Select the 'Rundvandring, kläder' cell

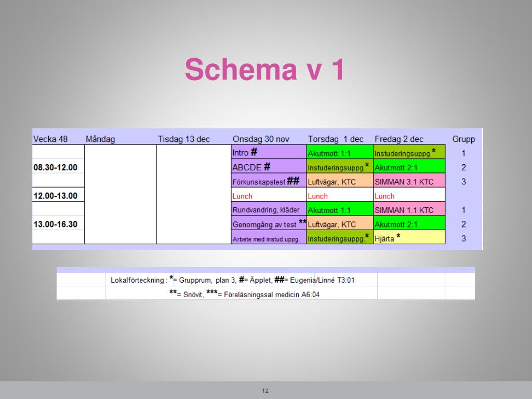(x=269, y=209)
